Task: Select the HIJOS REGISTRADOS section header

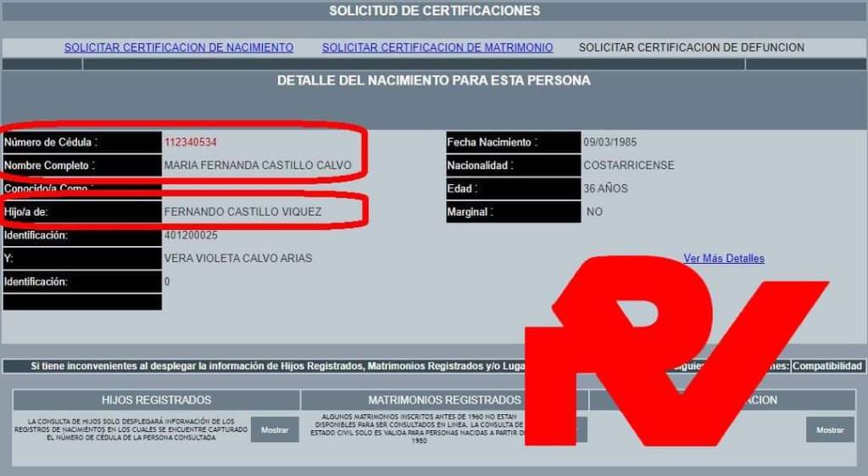Action: (x=156, y=400)
